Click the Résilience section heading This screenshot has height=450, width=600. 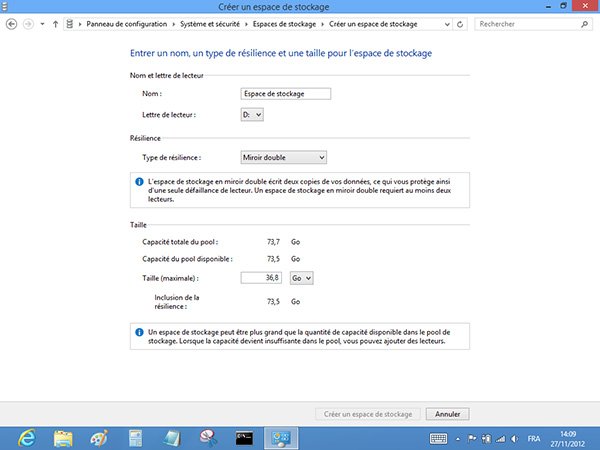coord(145,138)
